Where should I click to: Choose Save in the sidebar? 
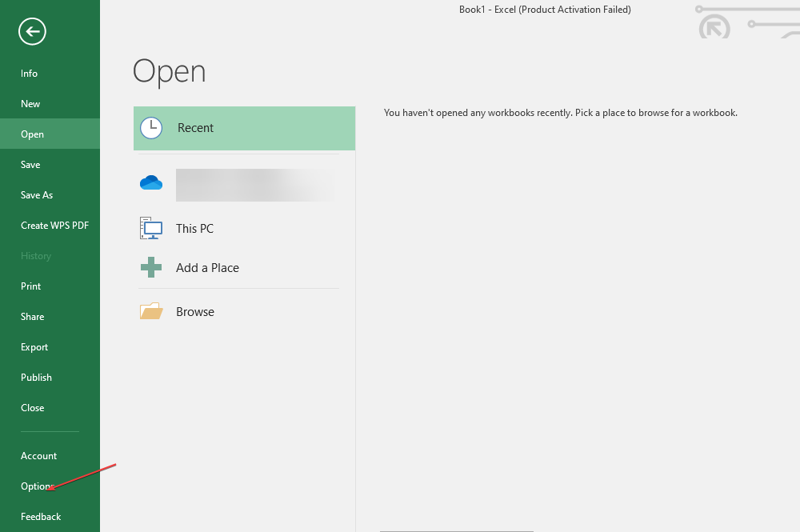coord(50,165)
